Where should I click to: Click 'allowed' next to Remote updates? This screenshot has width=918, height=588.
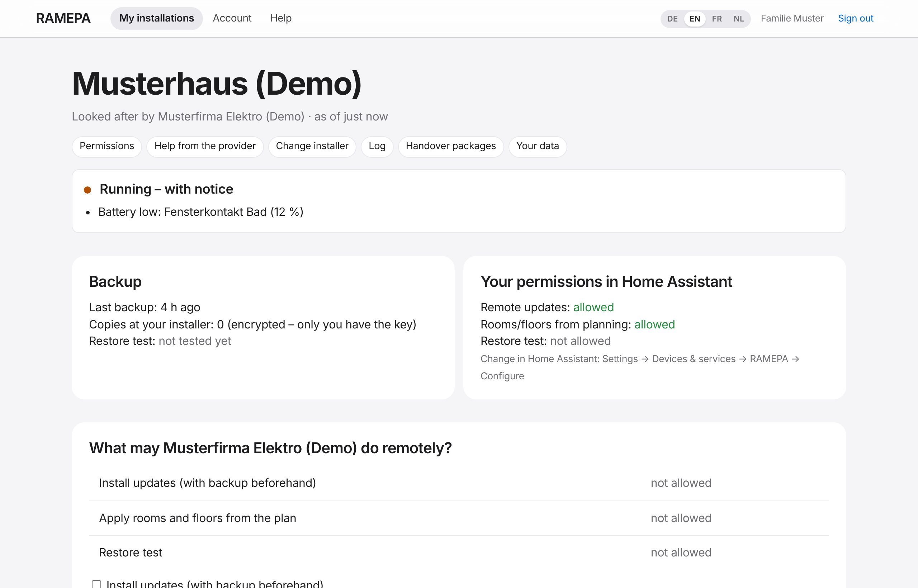point(593,307)
